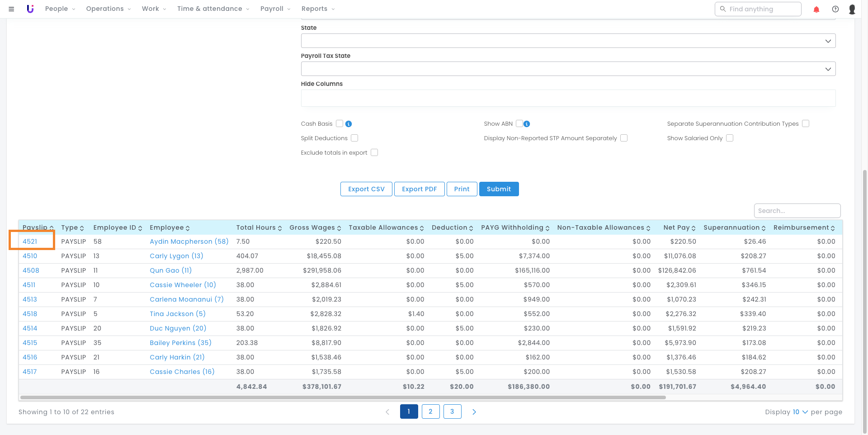The width and height of the screenshot is (868, 435).
Task: Click the horizontal table scrollbar
Action: click(x=343, y=397)
